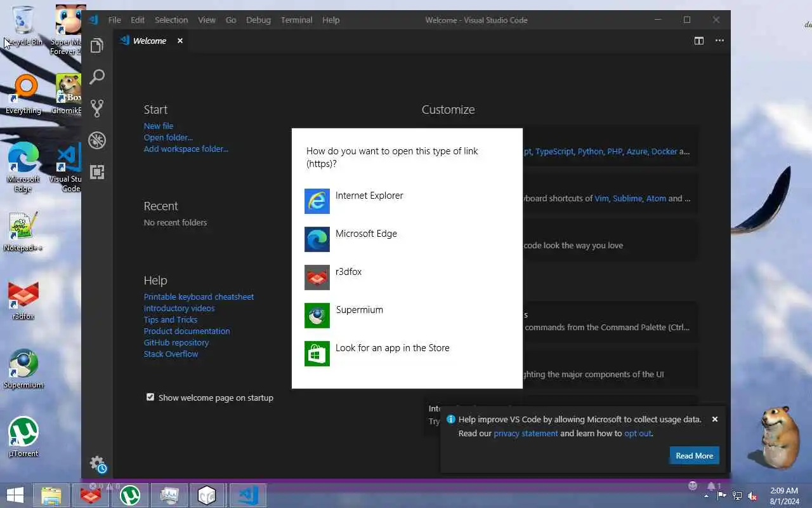Click the µTorrent taskbar icon
The width and height of the screenshot is (812, 508).
(x=130, y=495)
